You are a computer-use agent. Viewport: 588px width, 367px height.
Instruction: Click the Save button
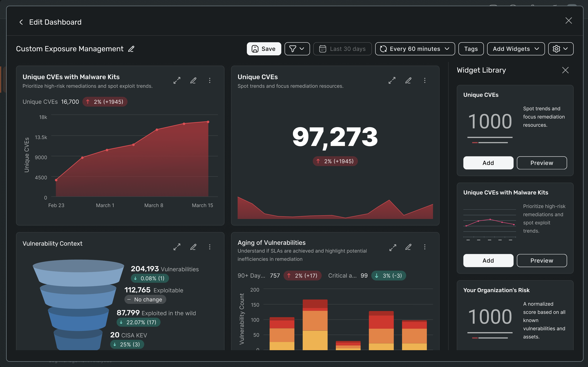[x=264, y=49]
